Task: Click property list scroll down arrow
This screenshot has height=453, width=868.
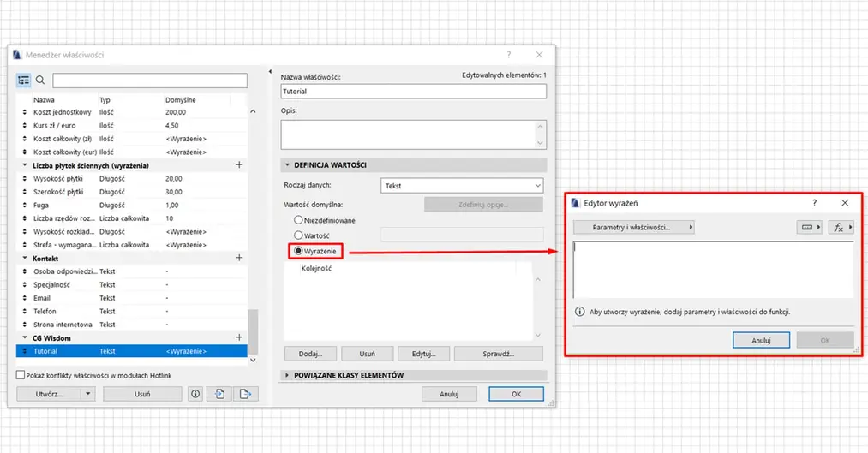Action: (253, 360)
